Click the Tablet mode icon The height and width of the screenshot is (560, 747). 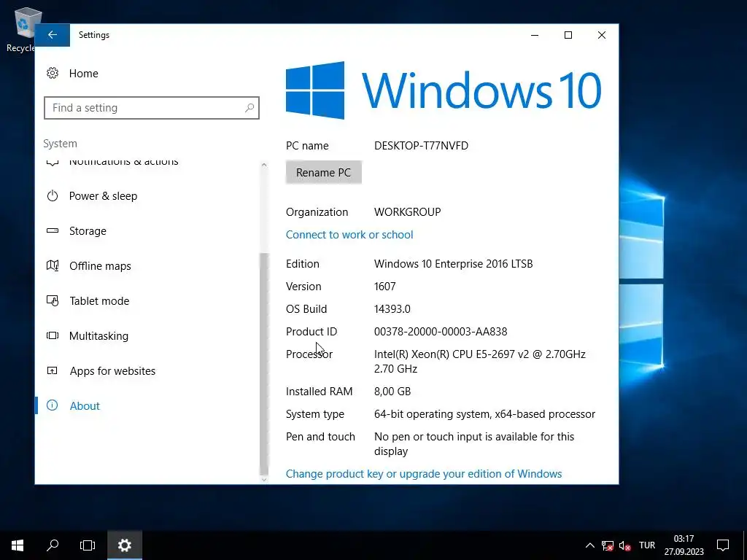coord(53,301)
